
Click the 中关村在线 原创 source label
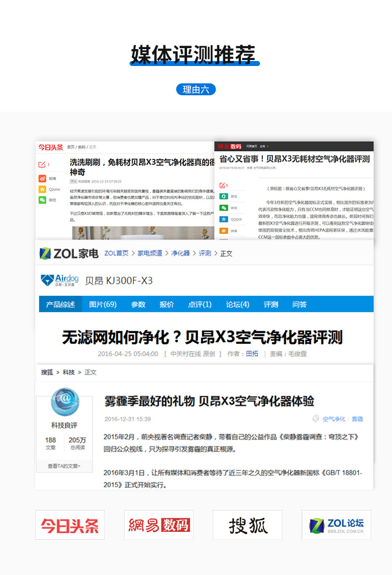pos(193,354)
